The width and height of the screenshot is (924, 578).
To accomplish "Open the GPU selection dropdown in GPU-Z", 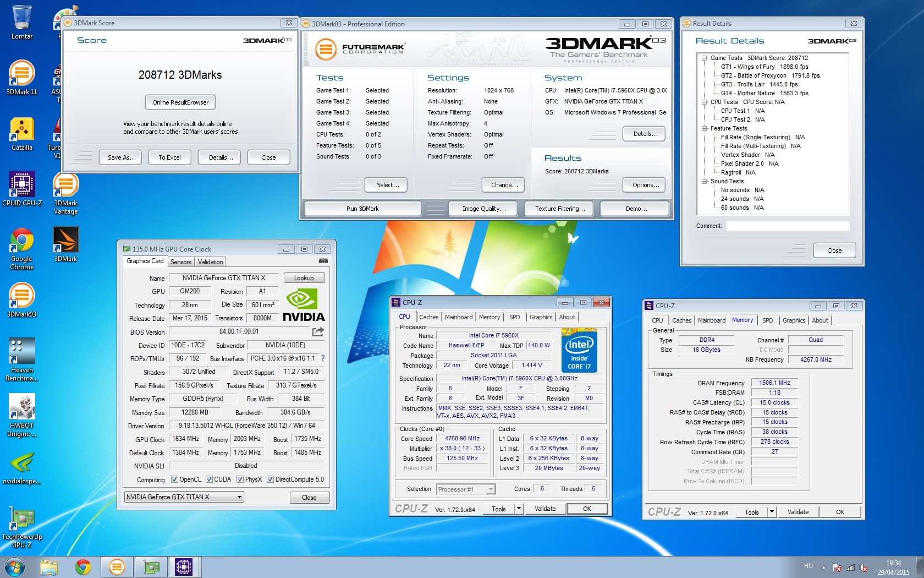I will tap(184, 497).
